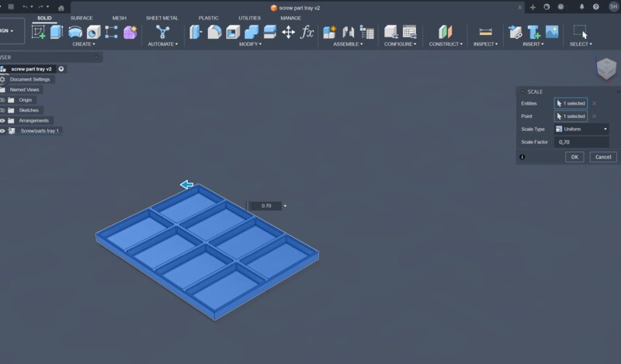Select the Extrude tool
Screen dimensions: 621x364
point(57,32)
